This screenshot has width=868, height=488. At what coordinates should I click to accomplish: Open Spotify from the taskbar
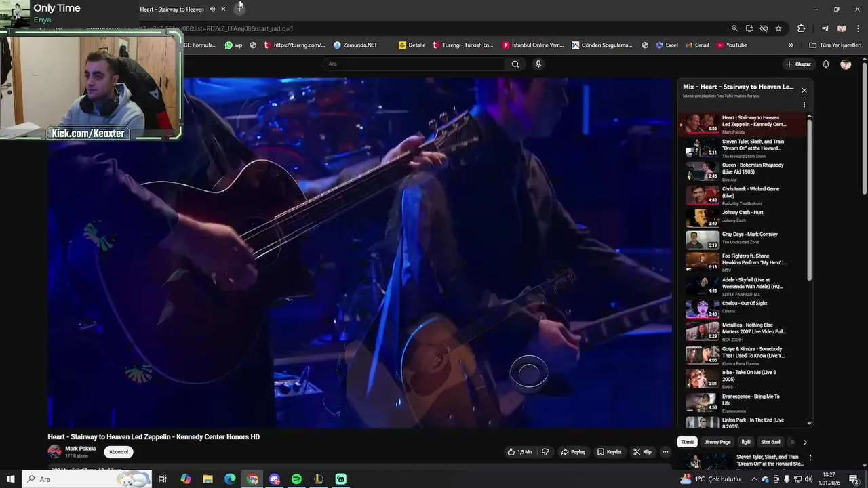296,479
